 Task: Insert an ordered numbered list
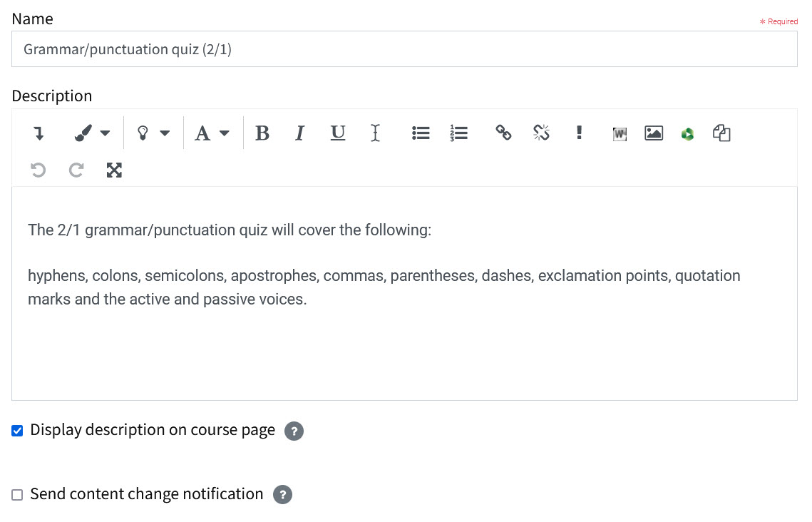point(459,133)
